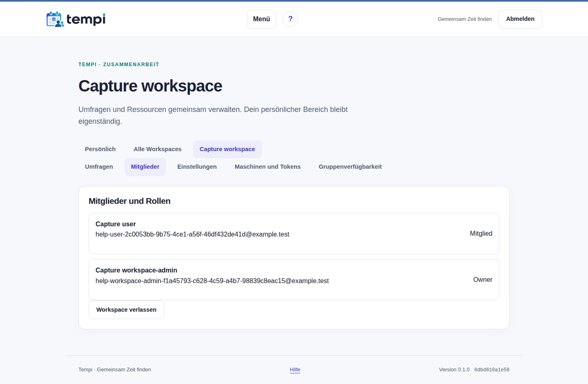Click the Capture workspace page title
The height and width of the screenshot is (384, 588).
(x=150, y=86)
